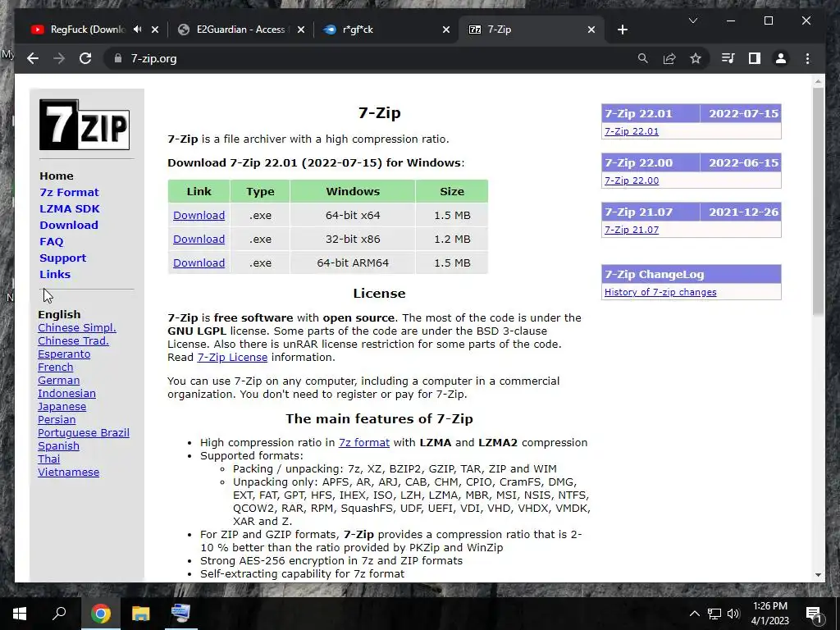Click the zoom magnifier icon in address bar
This screenshot has height=630, width=840.
click(643, 58)
